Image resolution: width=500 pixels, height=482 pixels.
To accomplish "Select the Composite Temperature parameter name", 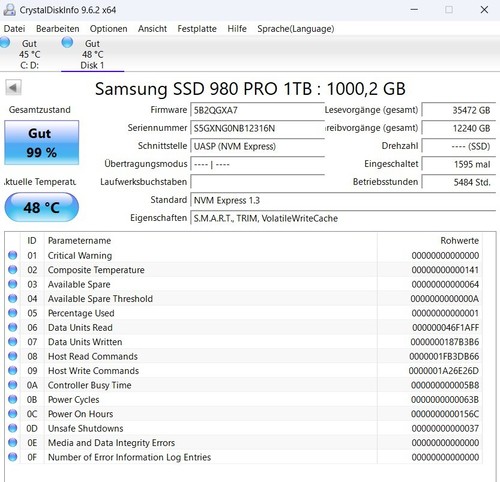I will (x=96, y=270).
